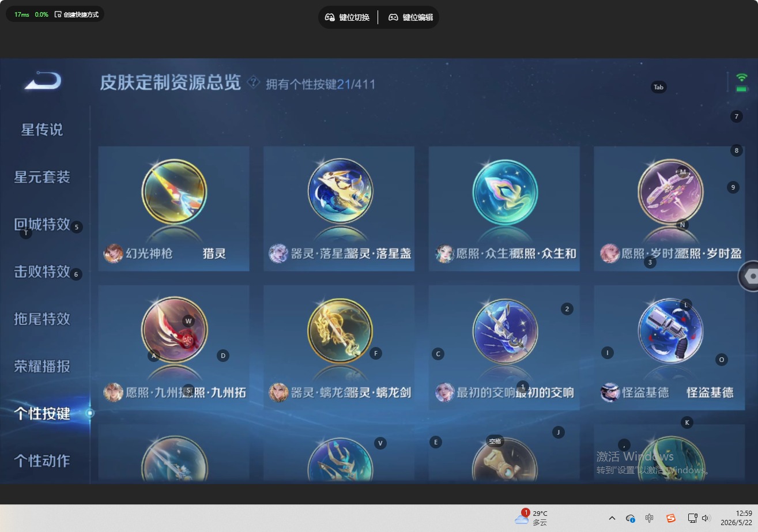Select the 器灵·螭龙剑 round key-skin icon
The height and width of the screenshot is (532, 758).
click(x=340, y=330)
